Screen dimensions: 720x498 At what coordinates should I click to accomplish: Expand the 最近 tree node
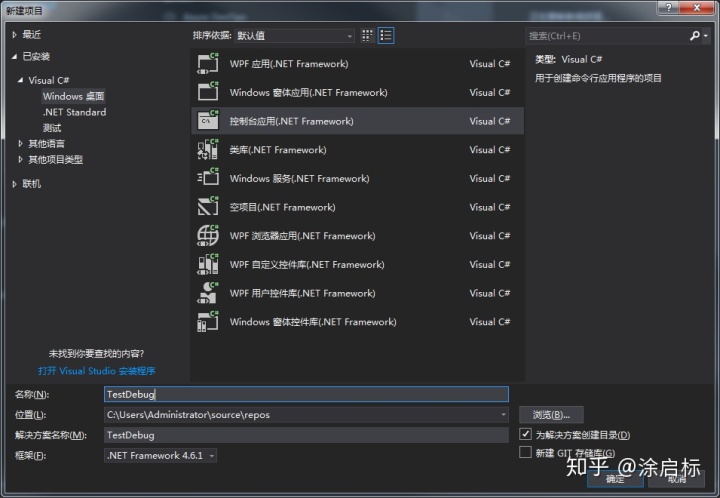[14, 34]
